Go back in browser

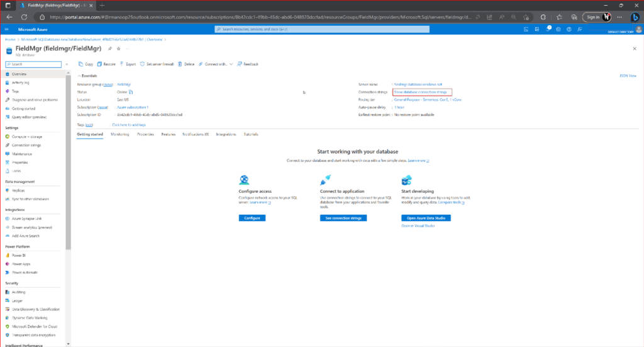9,17
